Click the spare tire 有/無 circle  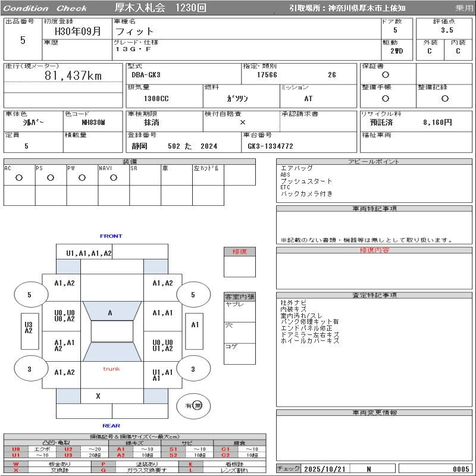coord(193,406)
